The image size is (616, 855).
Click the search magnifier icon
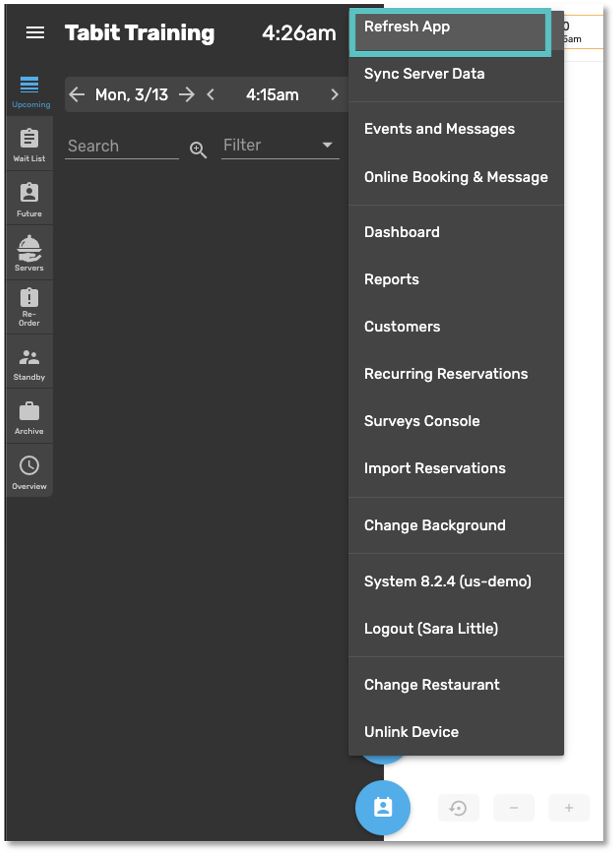tap(198, 150)
